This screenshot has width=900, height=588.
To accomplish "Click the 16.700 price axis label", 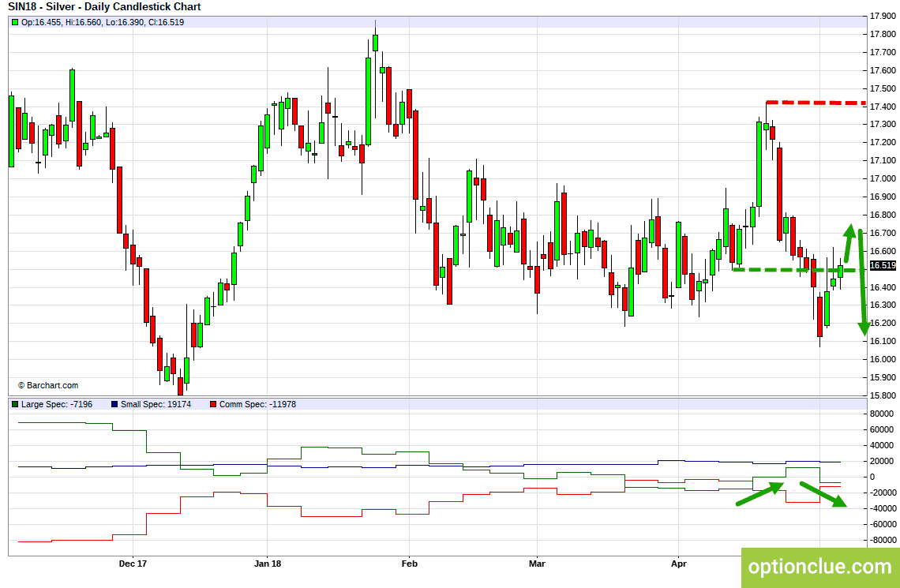I will [x=883, y=234].
